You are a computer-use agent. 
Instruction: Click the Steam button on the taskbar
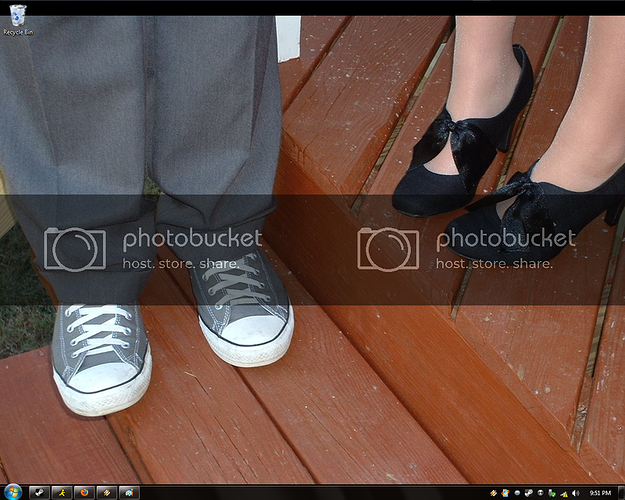coord(39,492)
